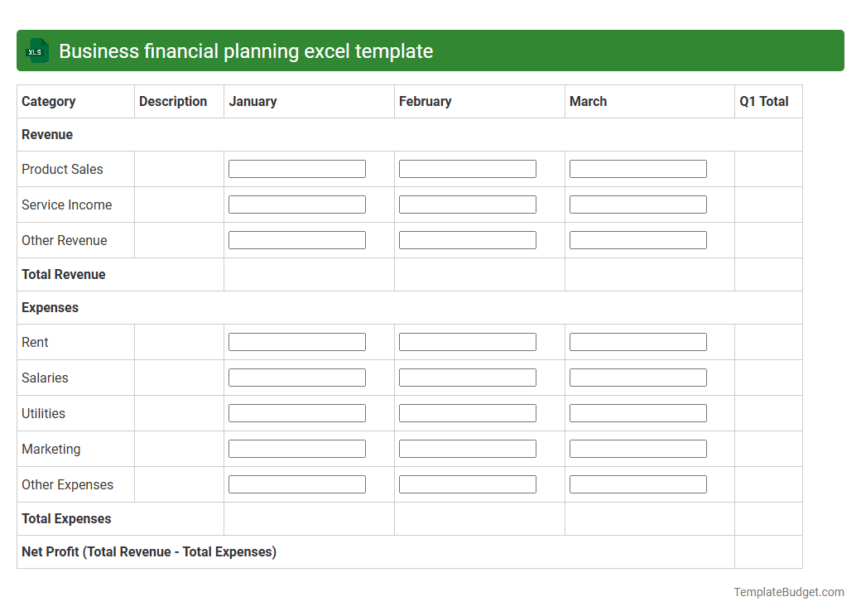Open the TemplateBudget.com link
Image resolution: width=861 pixels, height=616 pixels.
788,591
